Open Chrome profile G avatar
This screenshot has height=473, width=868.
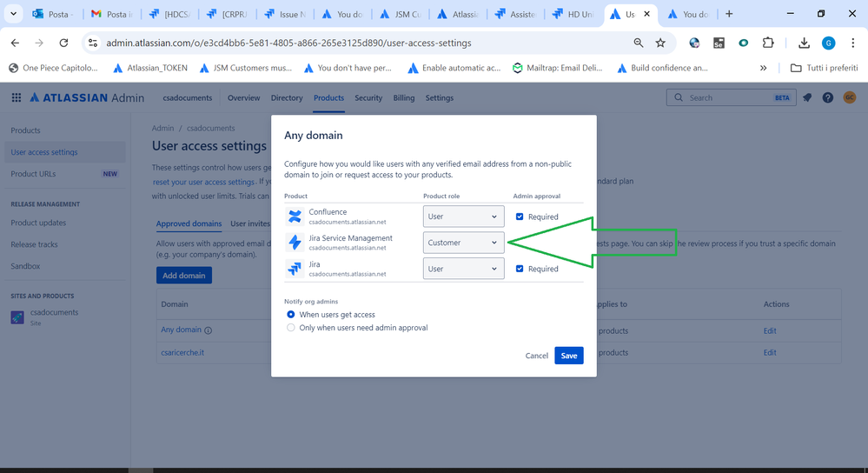828,43
